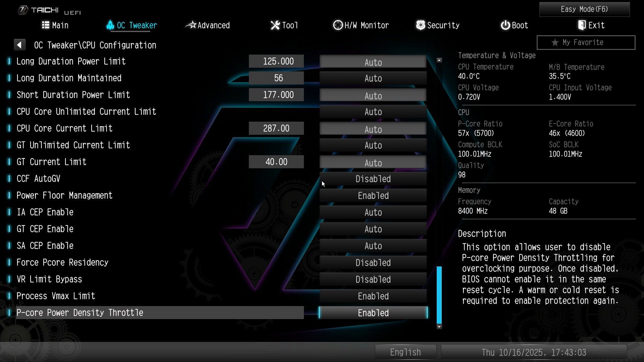The image size is (644, 362).
Task: Toggle Power Floor Management Enabled value
Action: 373,196
